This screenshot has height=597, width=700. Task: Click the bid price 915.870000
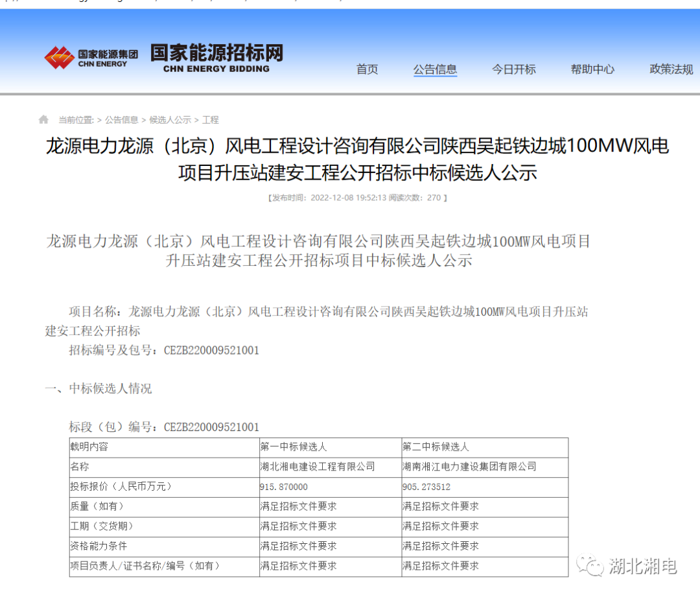coord(284,487)
